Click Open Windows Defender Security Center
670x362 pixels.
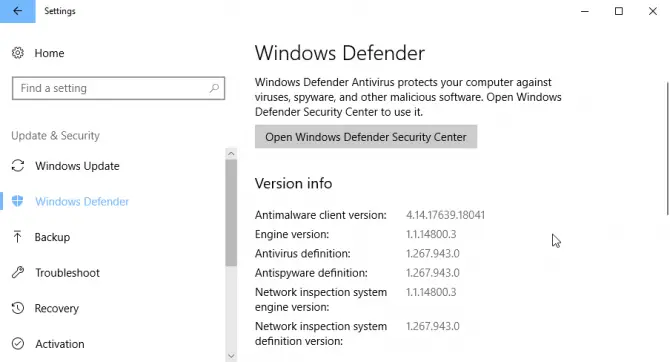point(366,137)
